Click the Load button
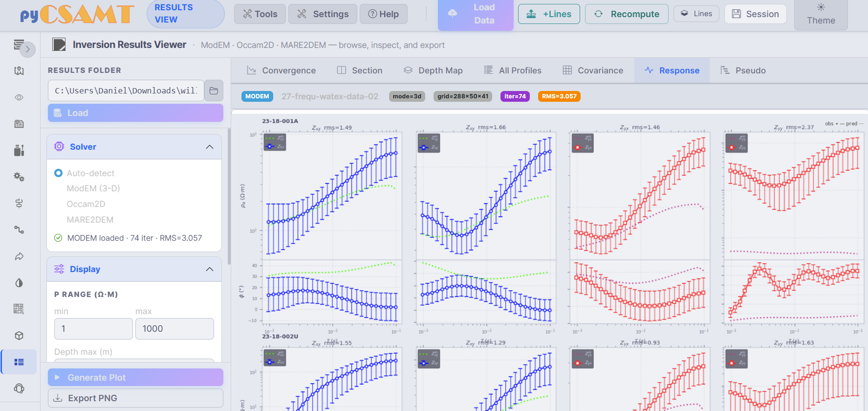This screenshot has width=868, height=411. click(135, 113)
